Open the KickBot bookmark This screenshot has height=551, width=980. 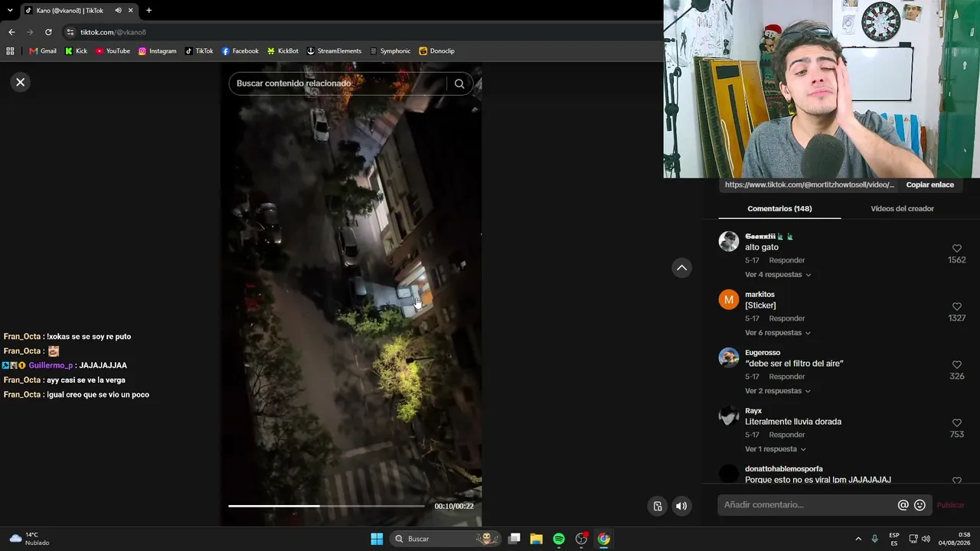click(283, 51)
